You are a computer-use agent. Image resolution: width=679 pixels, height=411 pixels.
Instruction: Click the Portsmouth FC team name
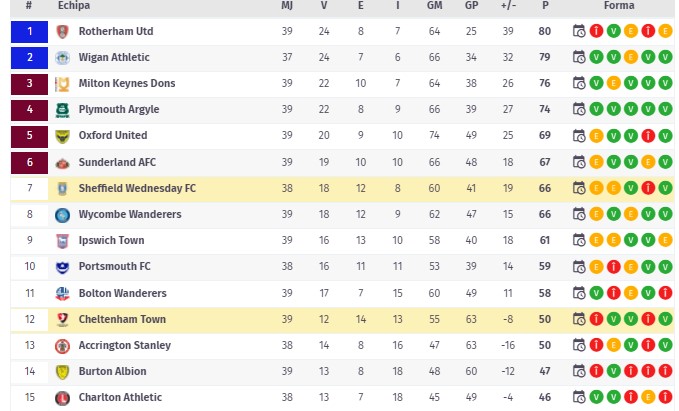coord(114,266)
